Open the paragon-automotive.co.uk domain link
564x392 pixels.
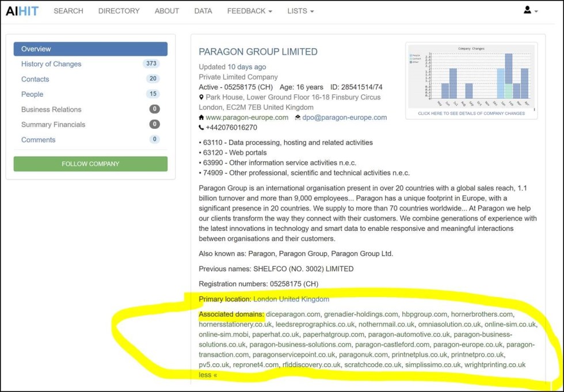tap(409, 334)
